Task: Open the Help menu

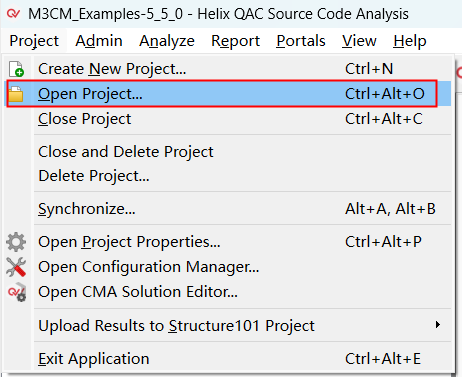Action: click(410, 41)
